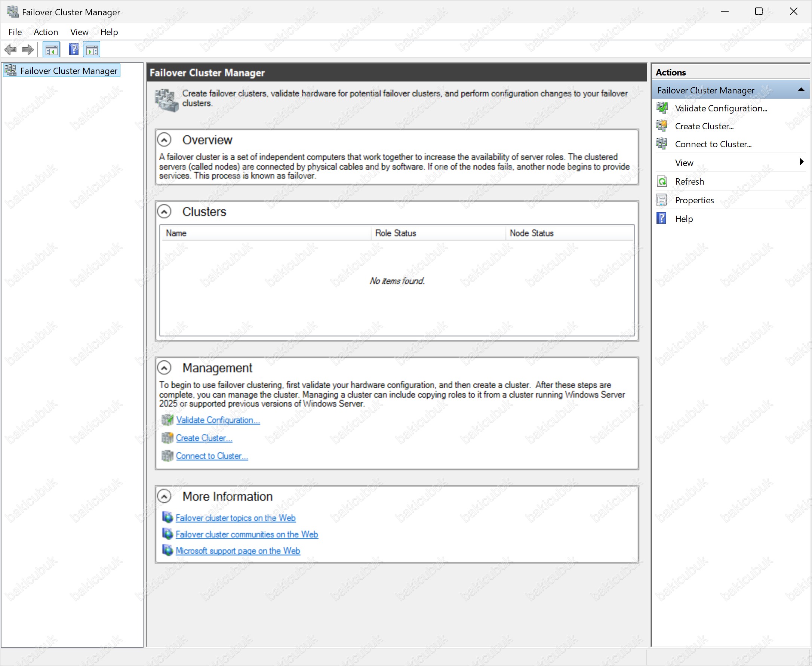Collapse the Overview section chevron
Image resolution: width=812 pixels, height=666 pixels.
coord(164,140)
